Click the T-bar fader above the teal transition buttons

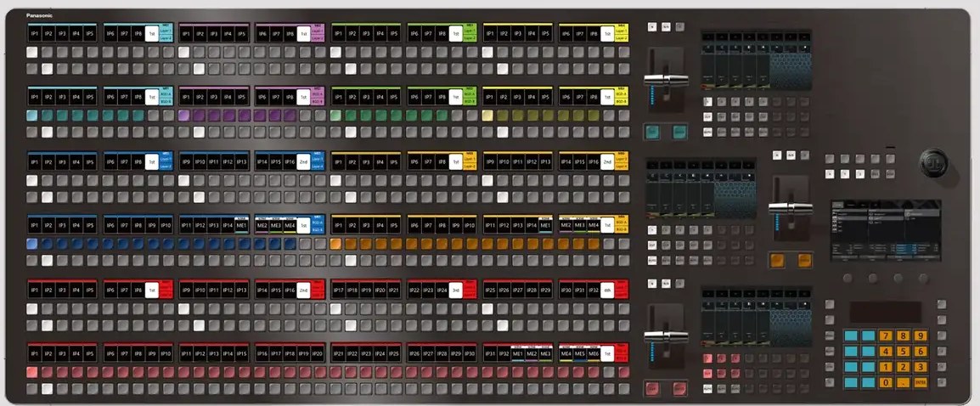666,80
